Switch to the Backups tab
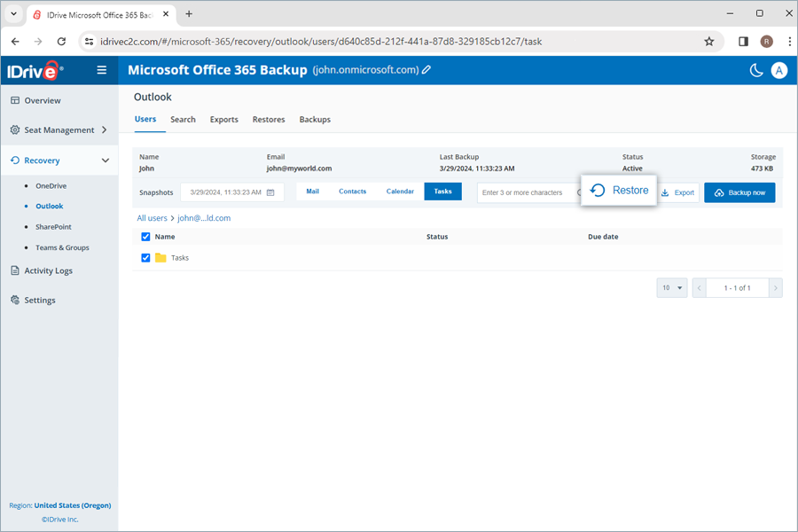This screenshot has width=798, height=532. (315, 120)
